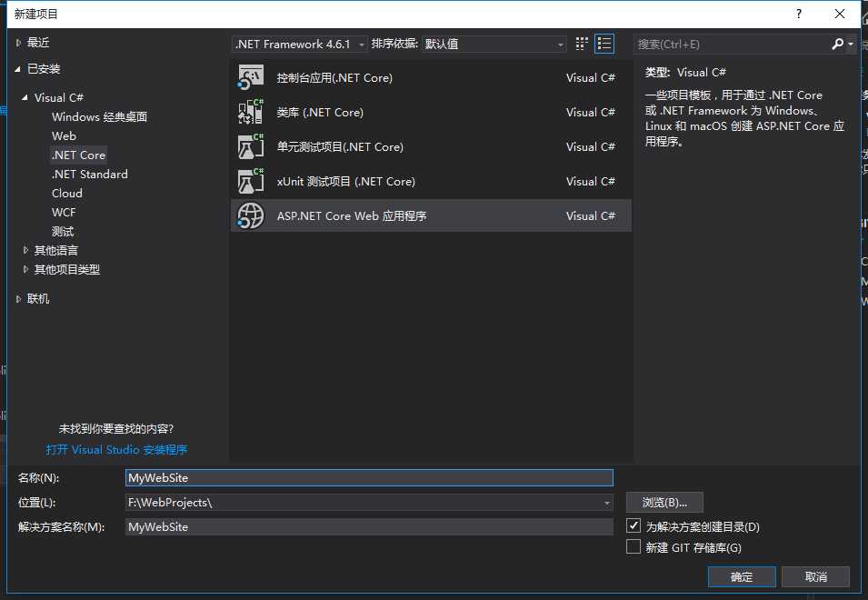Click the xUnit 测试项目 template icon
The image size is (868, 600).
(251, 181)
